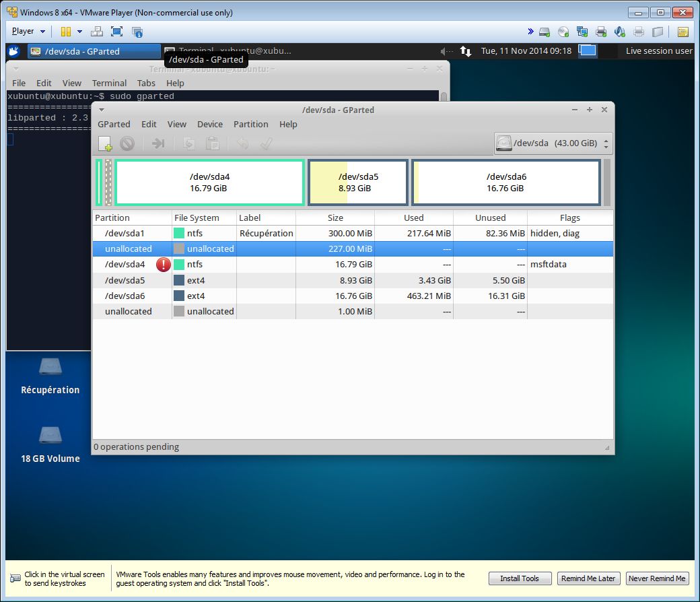Screen dimensions: 700x602
Task: Click the panel clock showing Tue, 11 Nov 2014
Action: click(x=526, y=51)
